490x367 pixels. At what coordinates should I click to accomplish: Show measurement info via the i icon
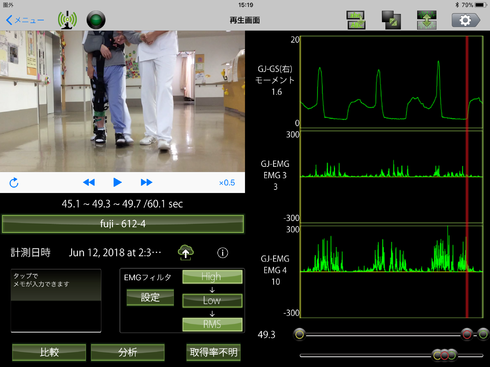pyautogui.click(x=223, y=253)
